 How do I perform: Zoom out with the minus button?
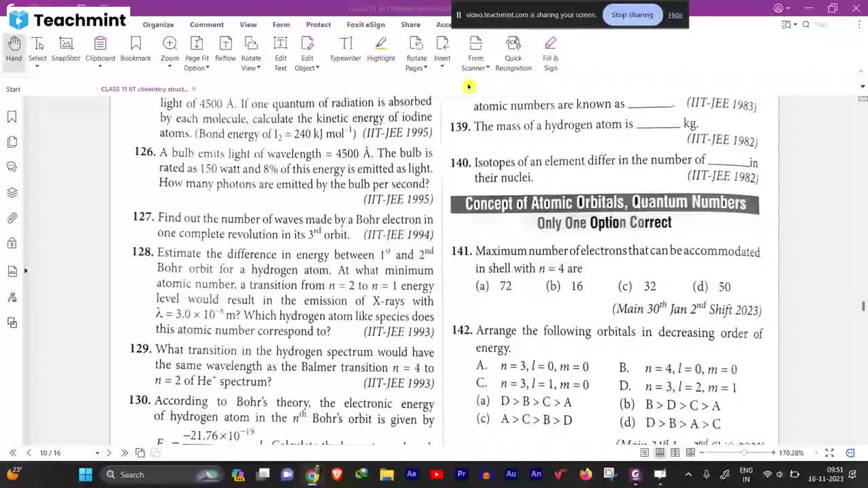(x=703, y=453)
